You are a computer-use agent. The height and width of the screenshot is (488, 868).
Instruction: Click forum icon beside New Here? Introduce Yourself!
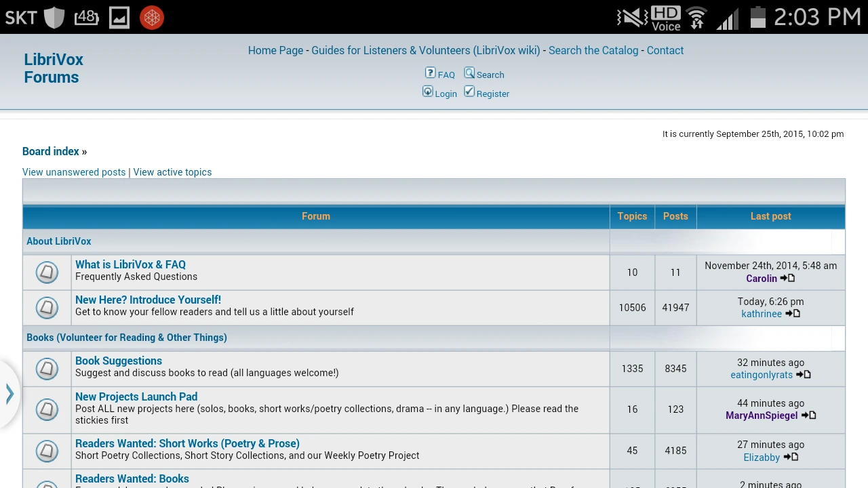click(x=47, y=308)
